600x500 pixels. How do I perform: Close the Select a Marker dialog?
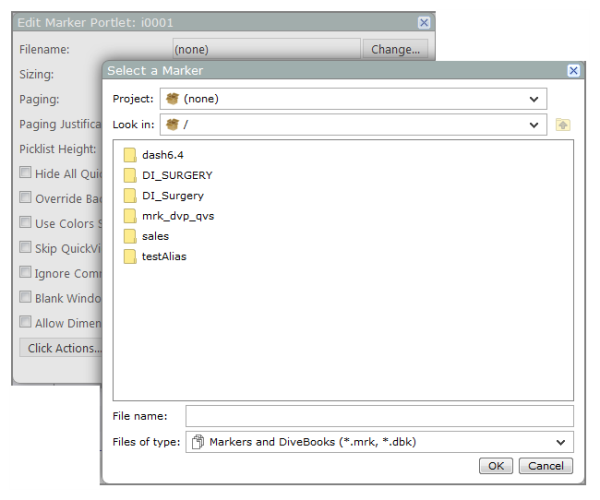tap(573, 70)
